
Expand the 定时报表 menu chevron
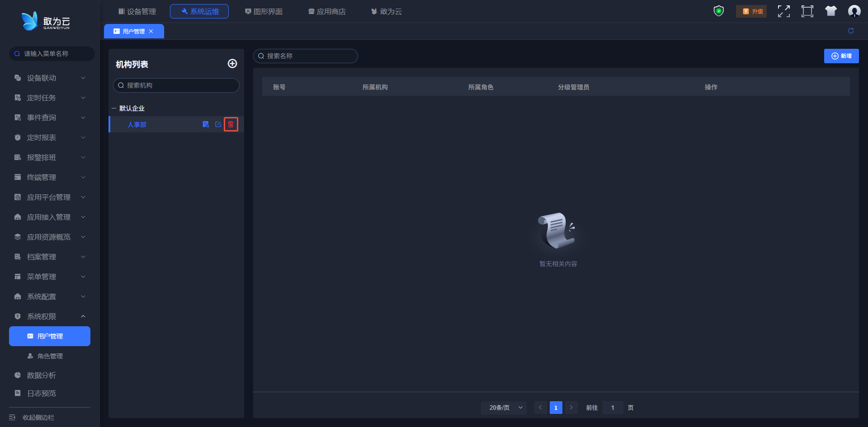tap(83, 137)
